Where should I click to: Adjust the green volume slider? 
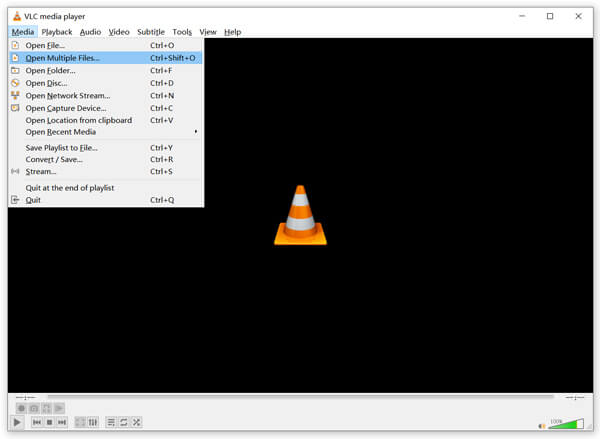[x=566, y=423]
